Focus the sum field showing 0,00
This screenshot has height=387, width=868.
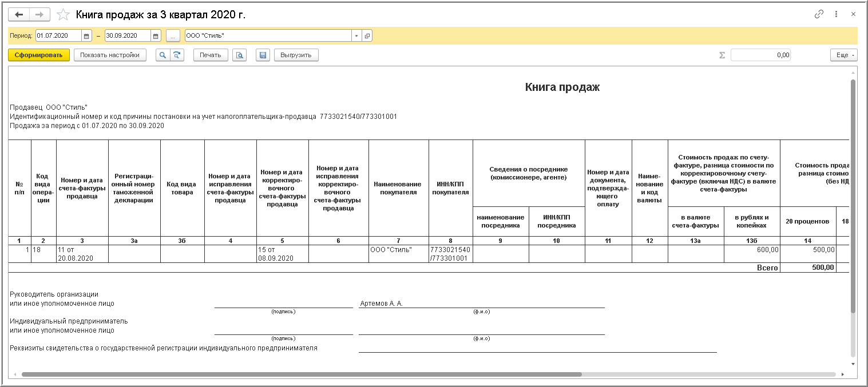(x=761, y=55)
